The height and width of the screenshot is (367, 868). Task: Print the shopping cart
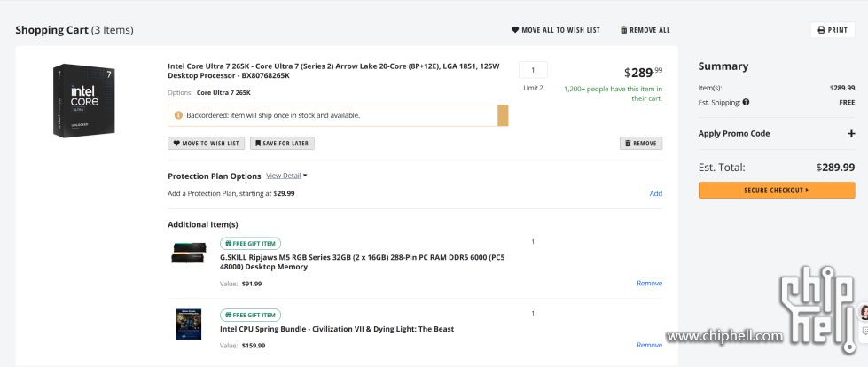[833, 30]
